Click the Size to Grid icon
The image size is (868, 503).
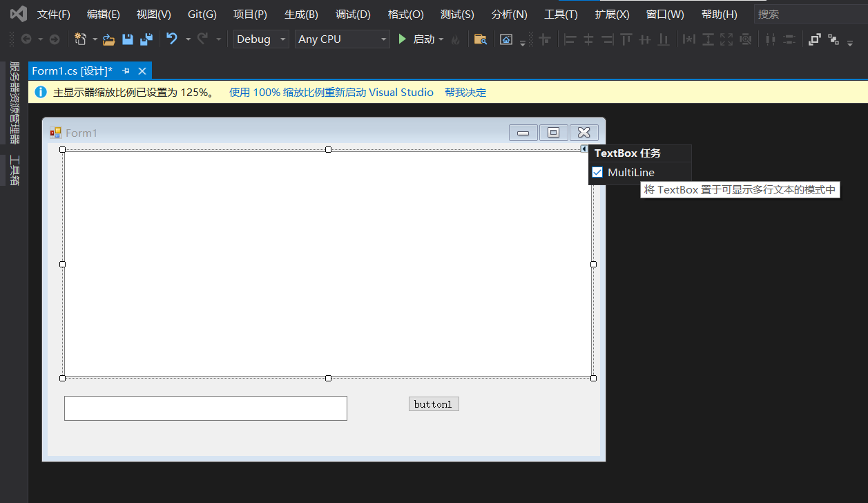tap(745, 39)
